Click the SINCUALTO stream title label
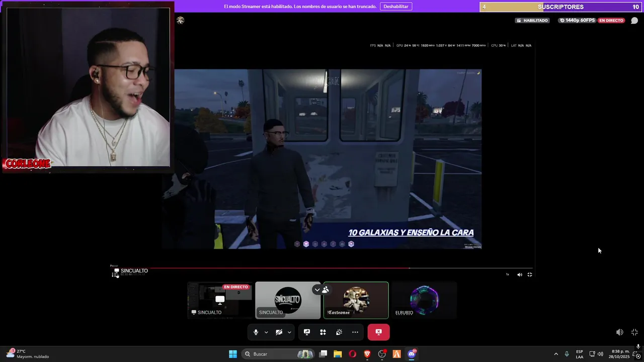Image resolution: width=644 pixels, height=362 pixels. tap(134, 270)
